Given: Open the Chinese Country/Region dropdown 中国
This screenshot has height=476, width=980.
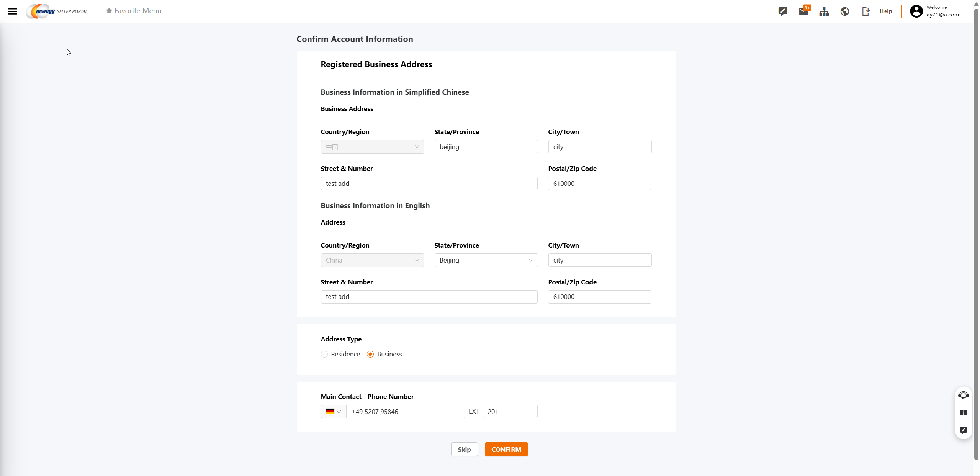Looking at the screenshot, I should (x=372, y=147).
